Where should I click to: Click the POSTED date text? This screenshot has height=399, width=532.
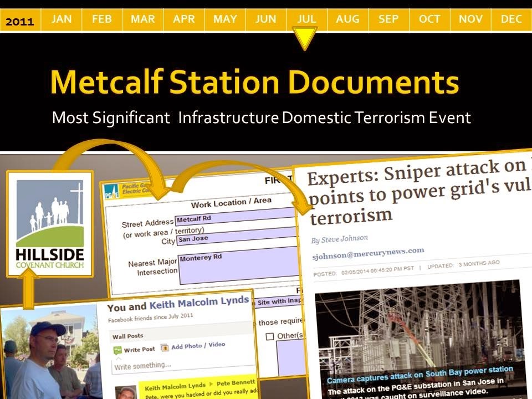(x=364, y=271)
